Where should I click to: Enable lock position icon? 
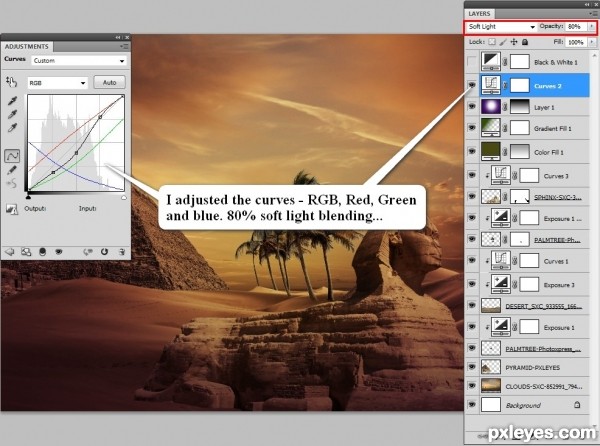514,42
